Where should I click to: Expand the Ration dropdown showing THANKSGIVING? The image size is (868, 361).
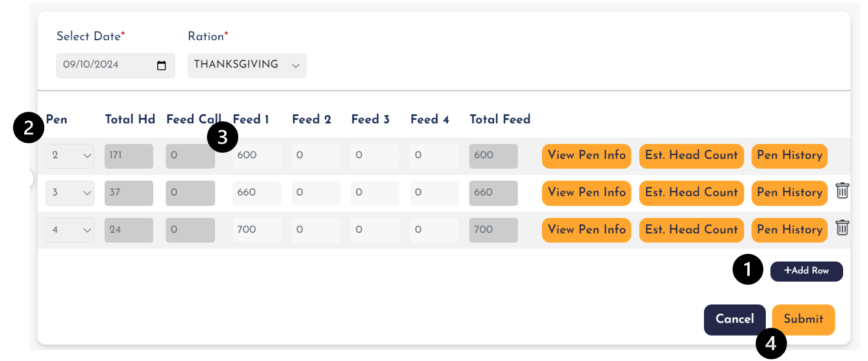click(x=247, y=65)
